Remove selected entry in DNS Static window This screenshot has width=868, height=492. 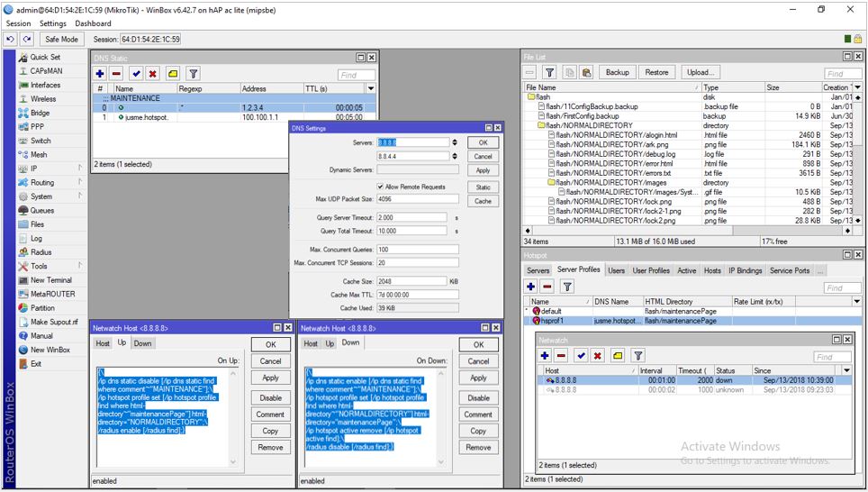[116, 74]
